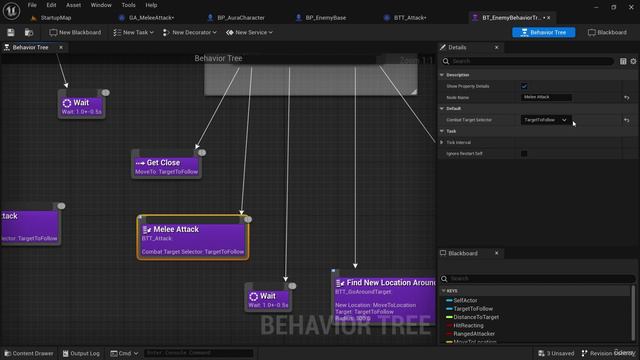Save the current behavior tree asset
Viewport: 640px width, 360px height.
click(x=11, y=32)
